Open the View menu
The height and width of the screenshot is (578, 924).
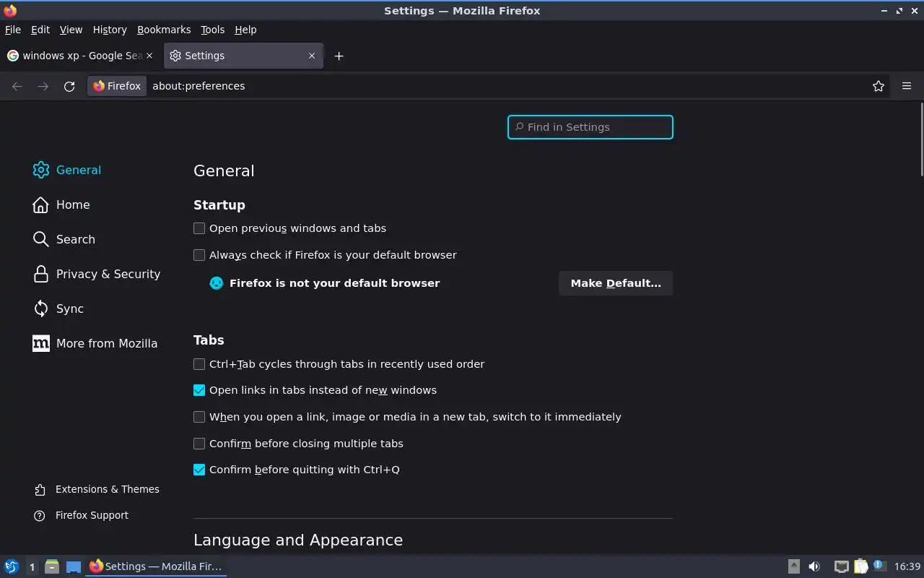(x=71, y=30)
